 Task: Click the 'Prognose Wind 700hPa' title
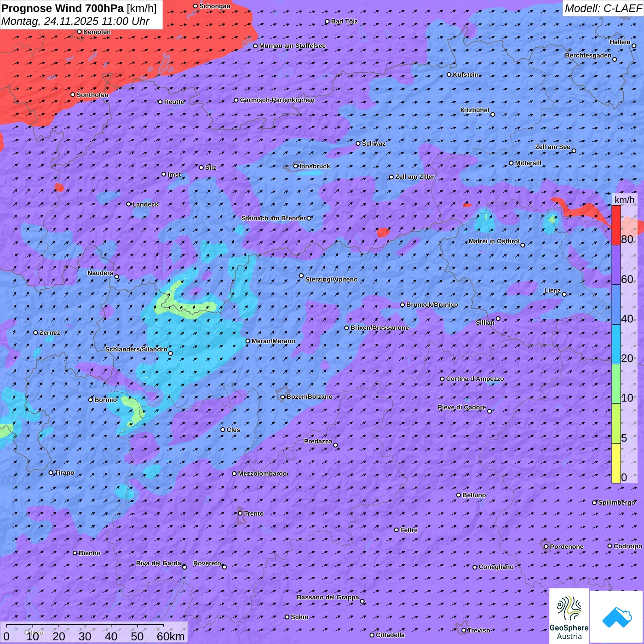click(63, 8)
